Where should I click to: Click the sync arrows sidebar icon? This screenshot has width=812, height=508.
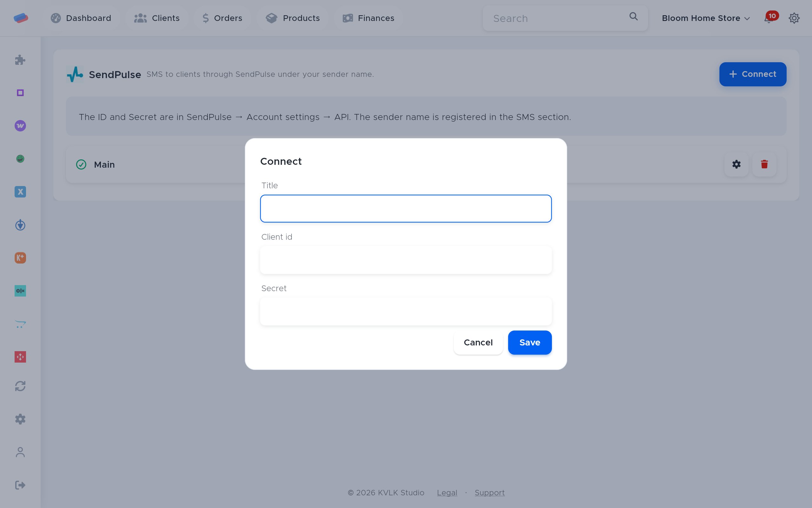[x=20, y=386]
